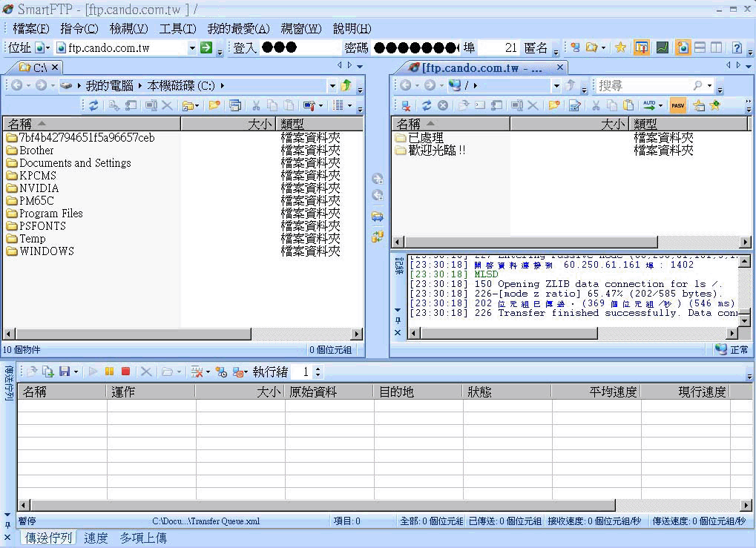Click the save queue disk icon
This screenshot has width=756, height=548.
65,371
